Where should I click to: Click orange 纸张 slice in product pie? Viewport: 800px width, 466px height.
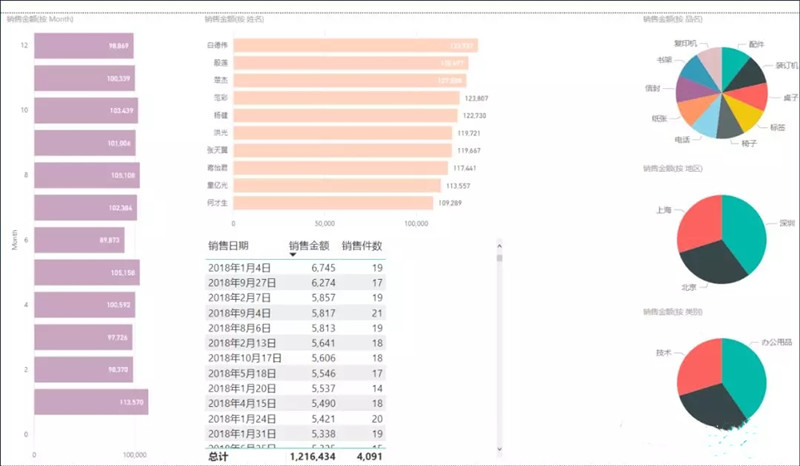[x=694, y=109]
